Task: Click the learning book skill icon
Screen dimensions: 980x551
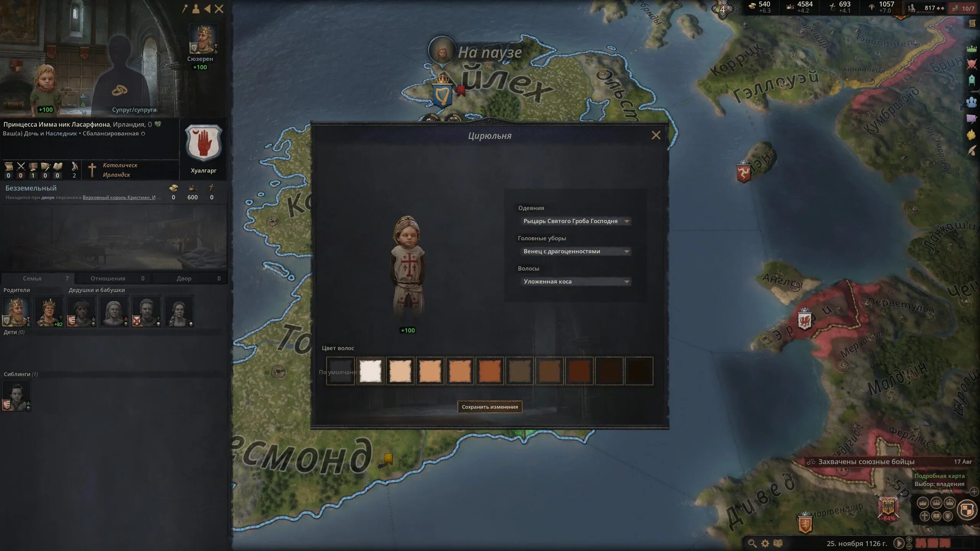Action: (57, 167)
